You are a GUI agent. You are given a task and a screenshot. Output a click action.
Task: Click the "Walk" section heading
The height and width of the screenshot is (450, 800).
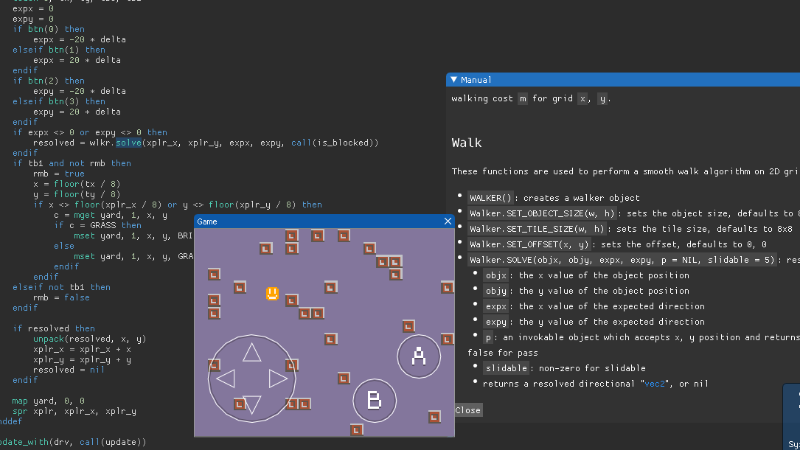click(x=467, y=143)
